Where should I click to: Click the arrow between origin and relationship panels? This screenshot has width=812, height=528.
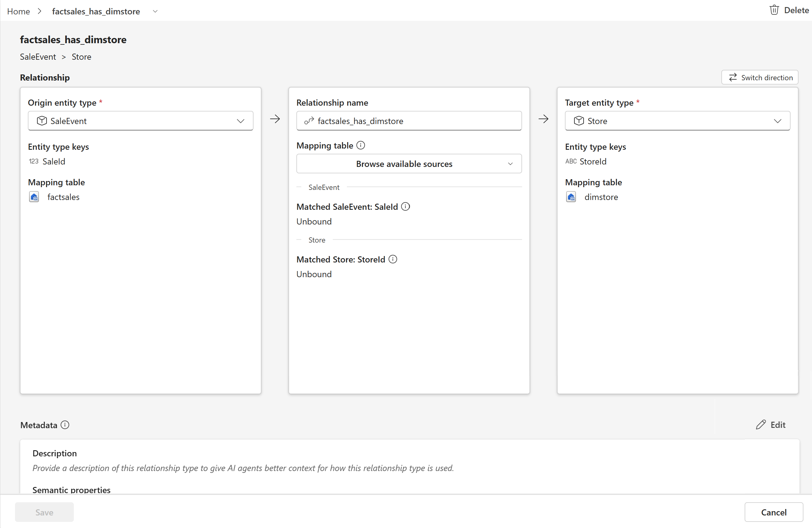[x=275, y=119]
